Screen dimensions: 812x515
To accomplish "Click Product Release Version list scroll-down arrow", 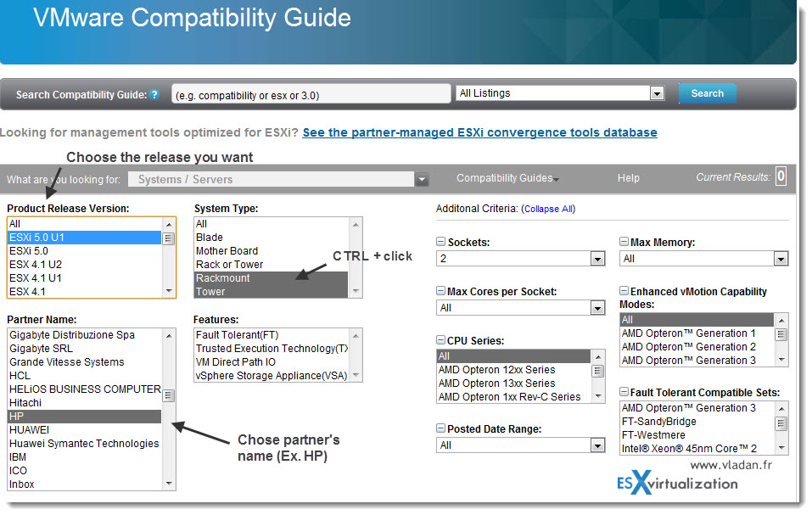I will pyautogui.click(x=169, y=291).
